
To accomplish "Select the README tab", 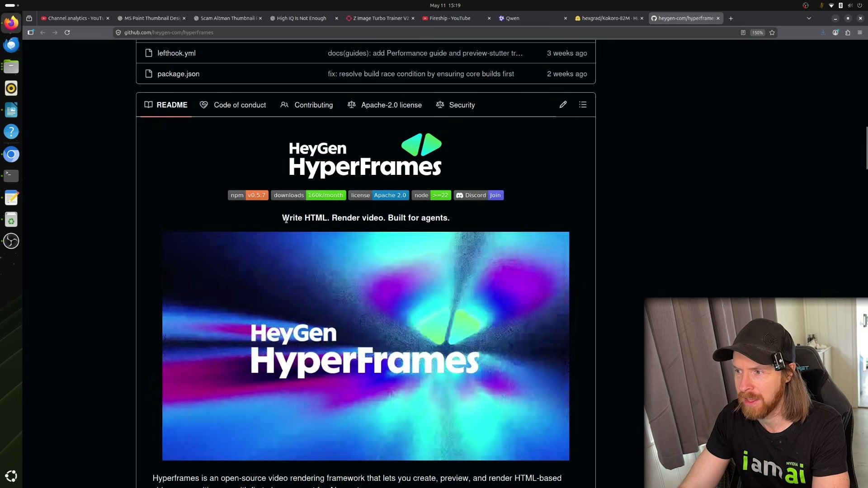I will point(166,105).
